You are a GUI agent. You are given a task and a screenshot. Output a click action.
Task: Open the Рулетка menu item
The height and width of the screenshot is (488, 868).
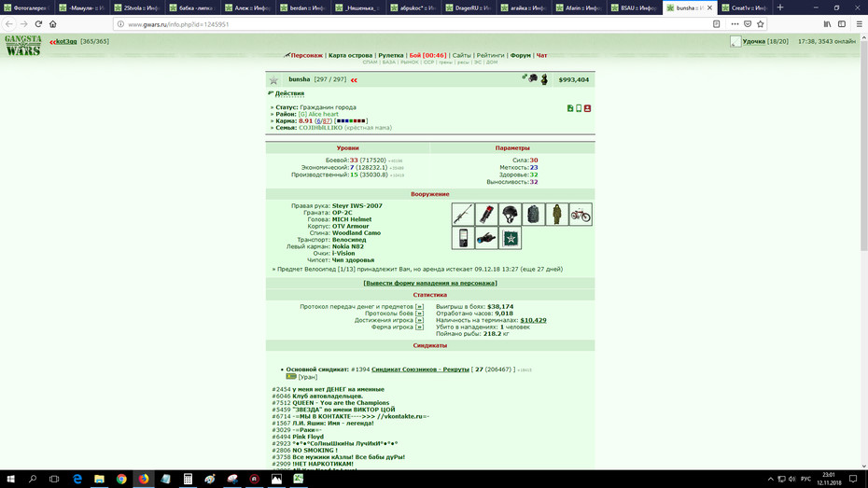pyautogui.click(x=391, y=55)
